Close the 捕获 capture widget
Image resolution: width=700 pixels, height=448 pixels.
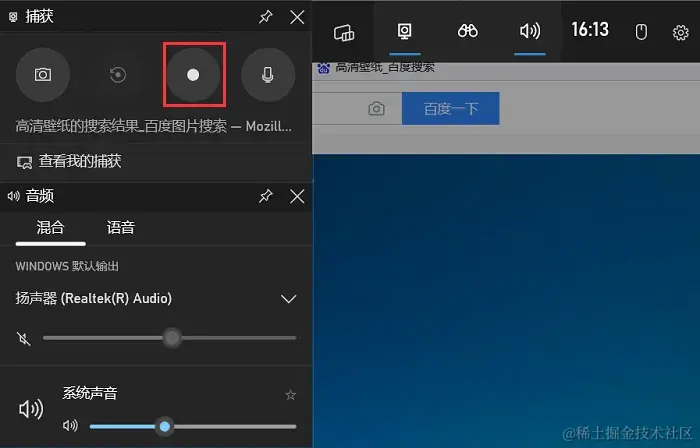[297, 17]
